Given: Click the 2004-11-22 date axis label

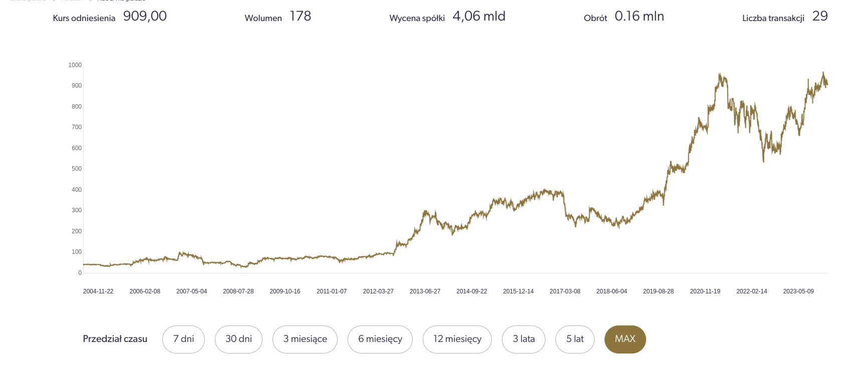Looking at the screenshot, I should click(x=98, y=291).
